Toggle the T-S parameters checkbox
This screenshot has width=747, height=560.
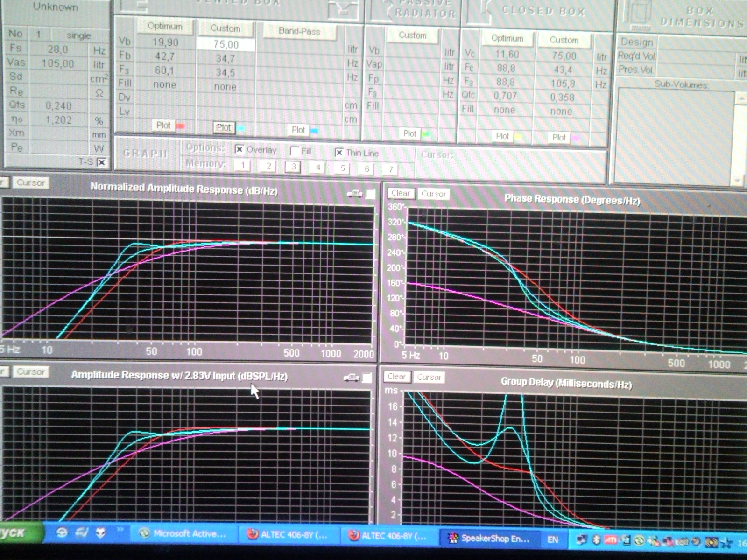point(101,162)
